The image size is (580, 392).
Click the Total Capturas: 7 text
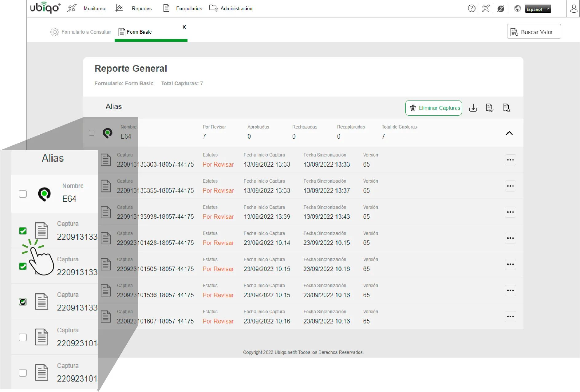[182, 83]
